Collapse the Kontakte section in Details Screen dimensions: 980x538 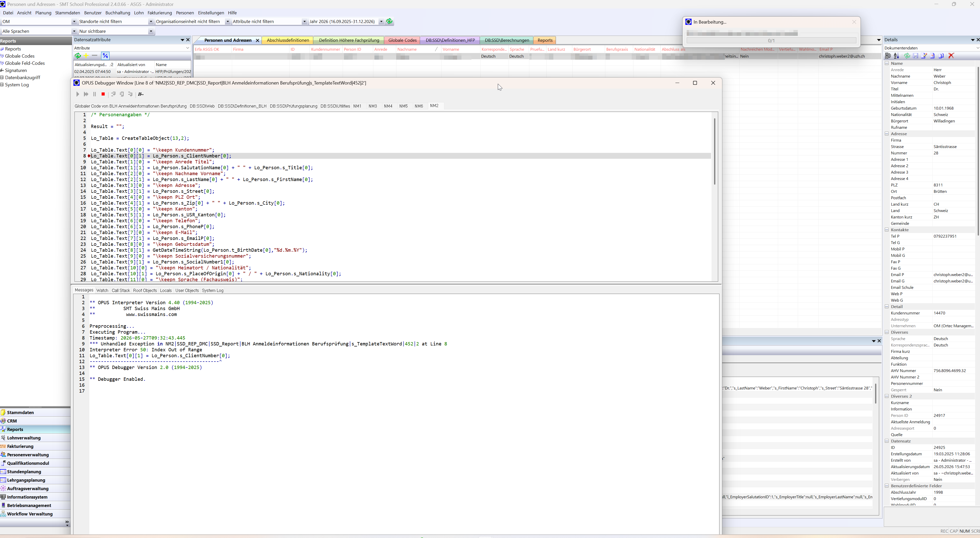click(x=887, y=230)
